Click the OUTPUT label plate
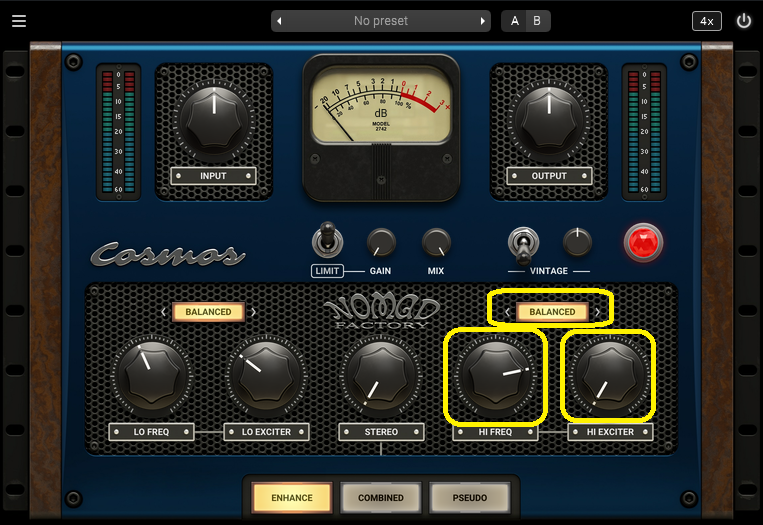Viewport: 763px width, 525px height. click(549, 176)
